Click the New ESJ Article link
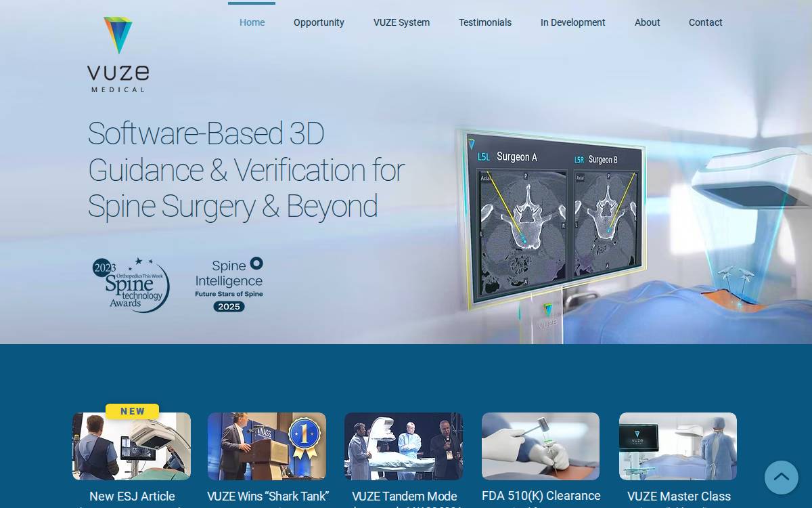 132,496
